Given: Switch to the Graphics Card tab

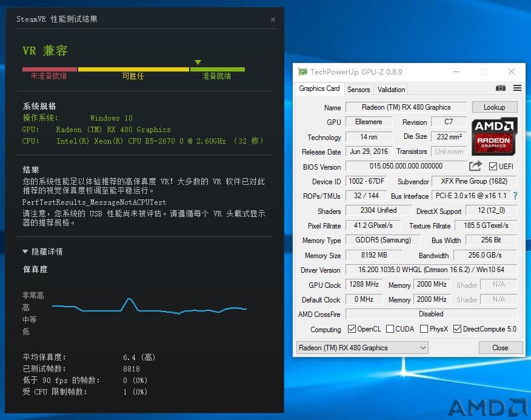Looking at the screenshot, I should tap(319, 88).
